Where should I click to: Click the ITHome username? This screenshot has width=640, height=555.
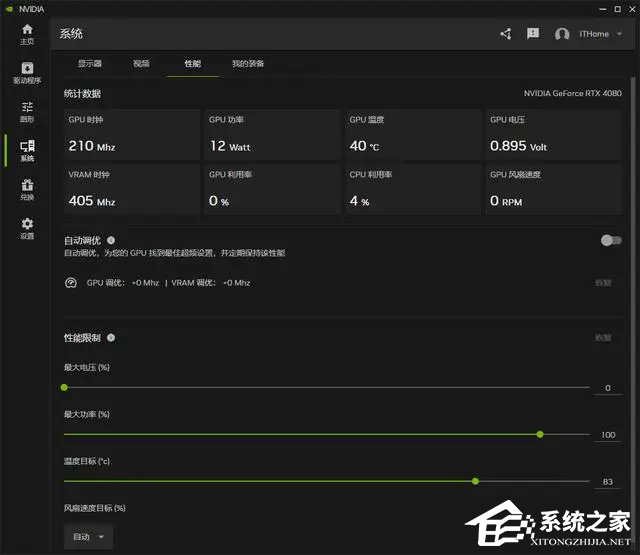click(x=594, y=34)
